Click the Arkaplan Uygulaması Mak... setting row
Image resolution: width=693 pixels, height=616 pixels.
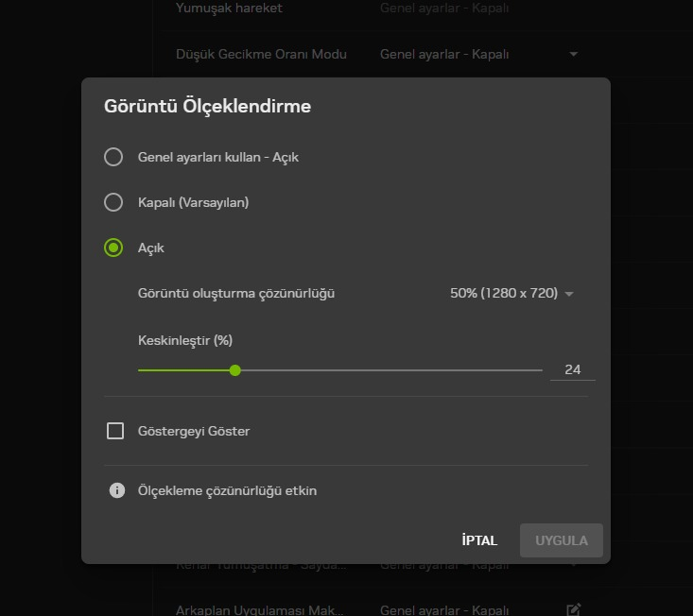(x=378, y=609)
